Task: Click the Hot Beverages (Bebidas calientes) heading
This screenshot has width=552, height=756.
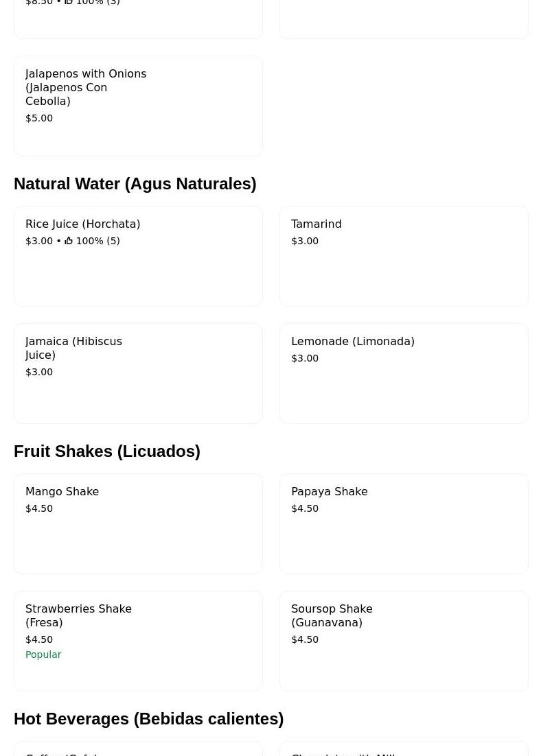Action: (x=148, y=719)
